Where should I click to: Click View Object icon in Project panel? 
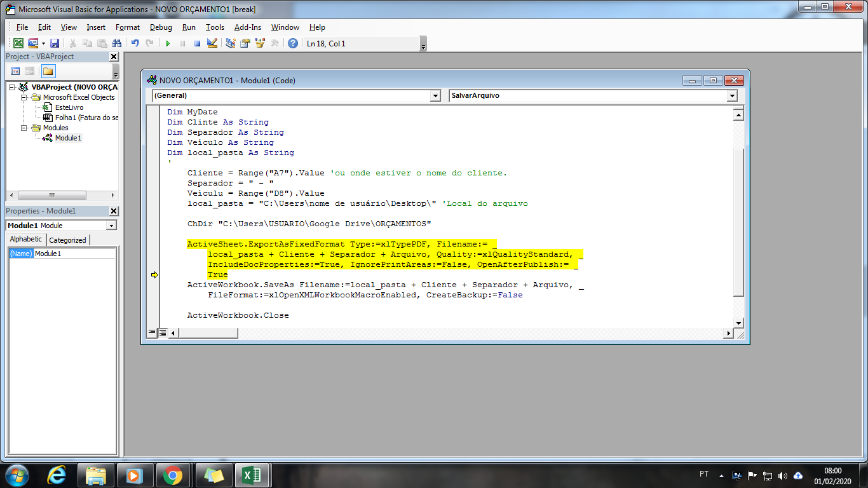(x=29, y=71)
